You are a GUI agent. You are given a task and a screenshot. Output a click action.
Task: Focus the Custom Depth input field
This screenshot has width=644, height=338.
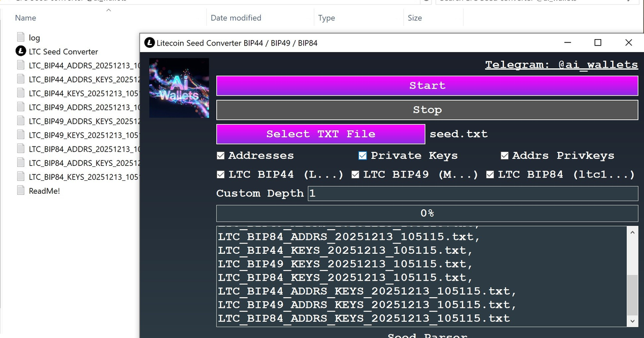473,193
